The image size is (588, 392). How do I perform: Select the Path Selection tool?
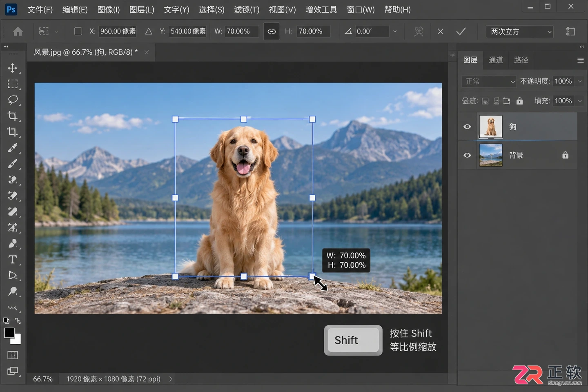(13, 276)
